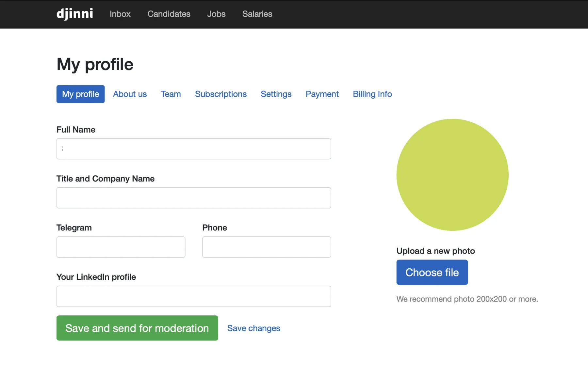Click Choose file to upload photo
This screenshot has height=378, width=588.
click(x=432, y=272)
